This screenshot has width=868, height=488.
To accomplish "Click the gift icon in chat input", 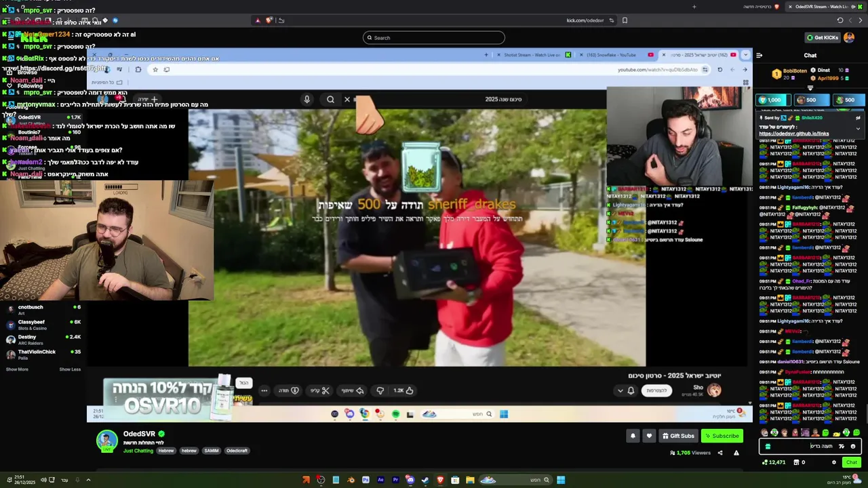I will [768, 446].
